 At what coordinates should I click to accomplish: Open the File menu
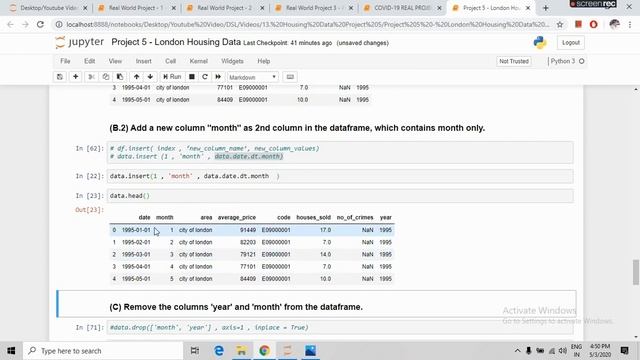point(65,61)
